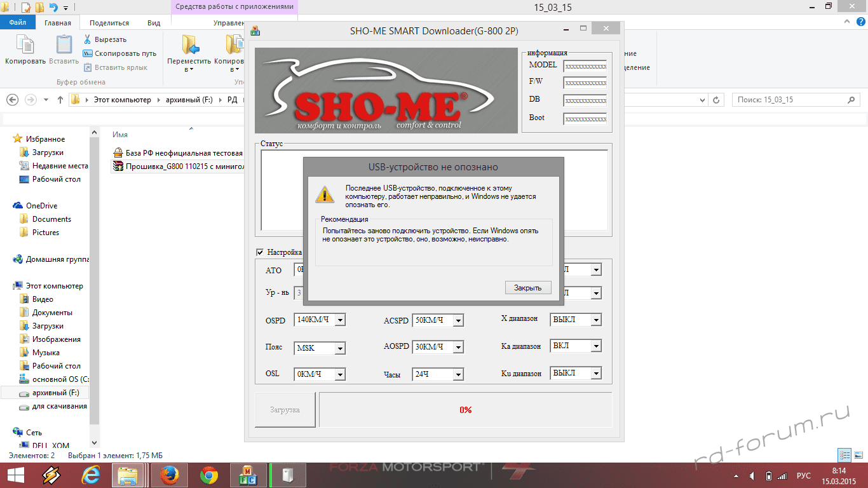The height and width of the screenshot is (488, 868).
Task: Open Firefox from the taskbar
Action: (170, 475)
